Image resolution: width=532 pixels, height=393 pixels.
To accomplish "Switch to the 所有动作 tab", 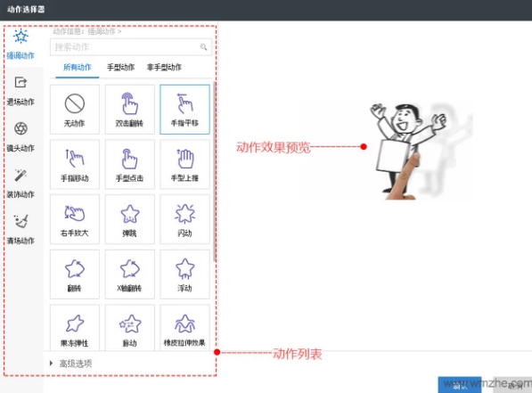I will [78, 67].
